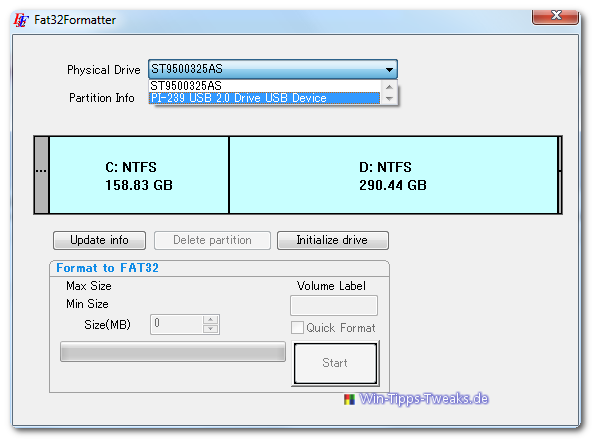Expand the Physical Drive dropdown arrow
The height and width of the screenshot is (439, 592).
[x=389, y=69]
